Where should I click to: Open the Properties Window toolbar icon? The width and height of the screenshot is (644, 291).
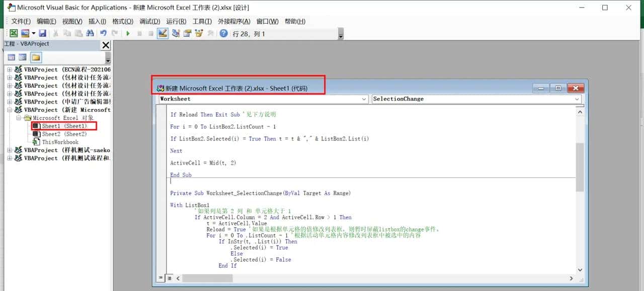click(x=187, y=33)
